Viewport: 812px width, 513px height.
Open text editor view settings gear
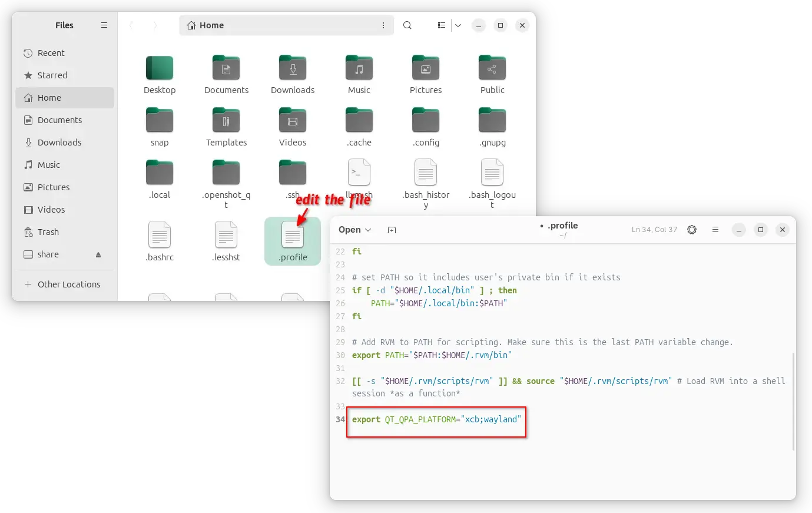click(x=692, y=230)
